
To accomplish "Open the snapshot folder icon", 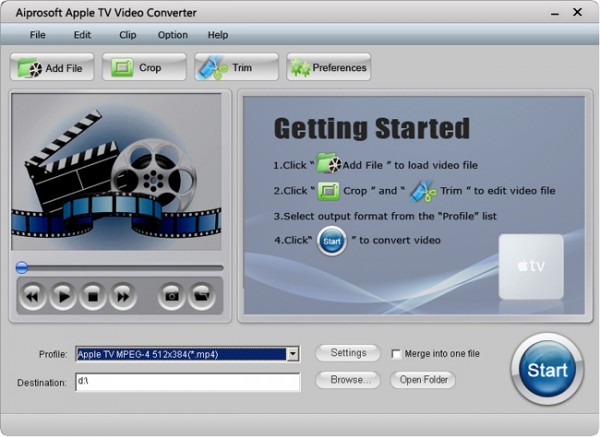I will [x=201, y=295].
